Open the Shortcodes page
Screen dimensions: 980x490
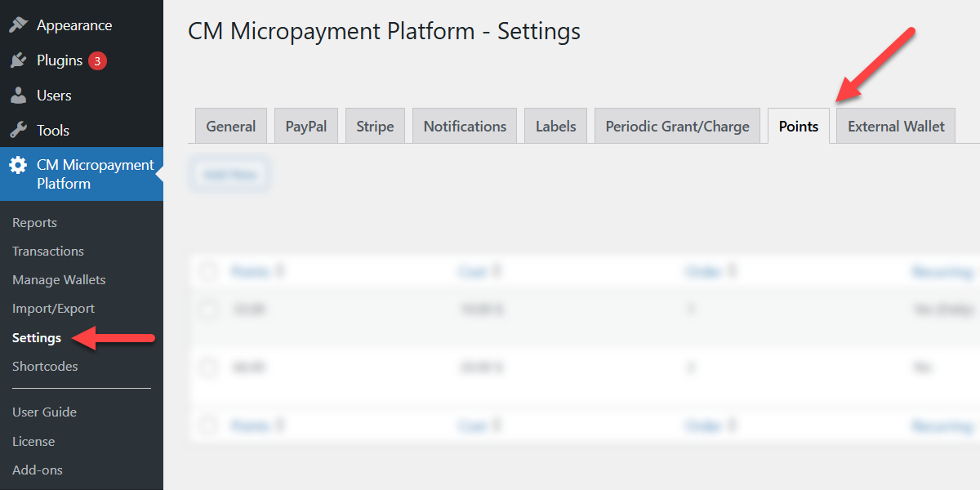(x=45, y=366)
